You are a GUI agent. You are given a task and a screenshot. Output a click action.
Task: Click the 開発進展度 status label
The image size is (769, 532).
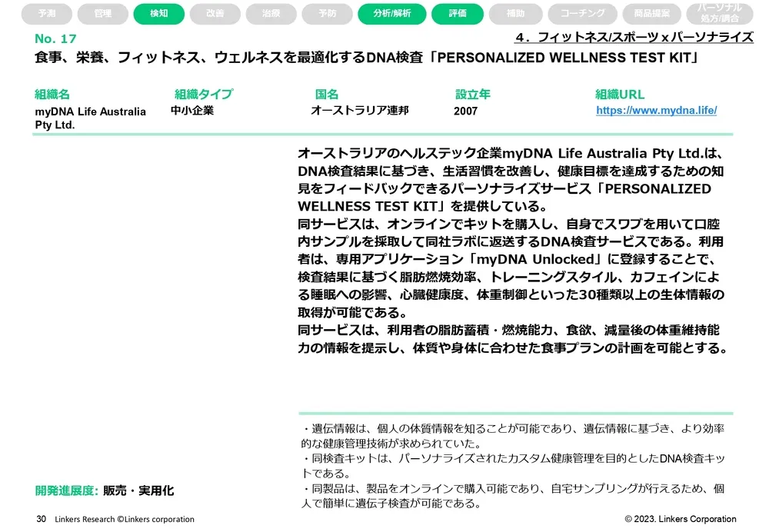click(x=67, y=490)
